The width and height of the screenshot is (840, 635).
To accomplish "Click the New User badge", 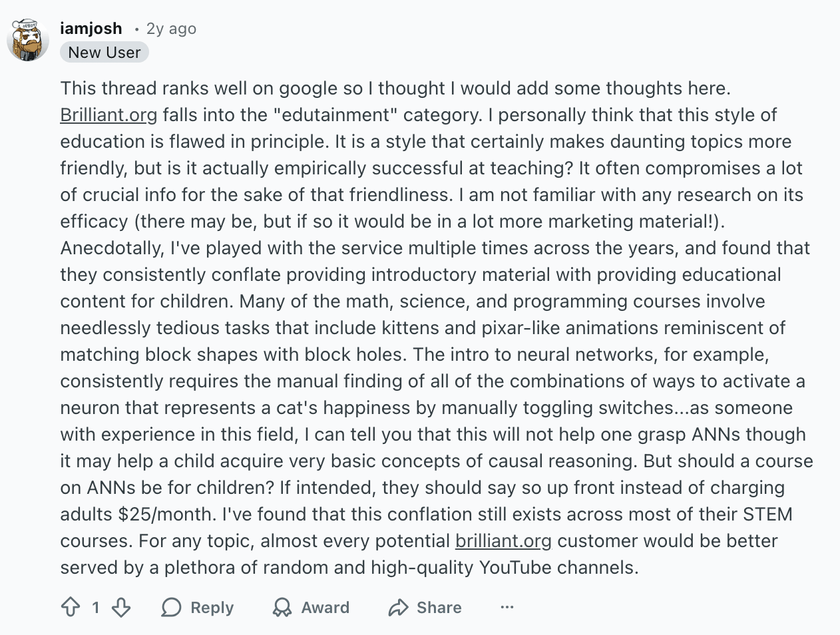I will tap(104, 52).
